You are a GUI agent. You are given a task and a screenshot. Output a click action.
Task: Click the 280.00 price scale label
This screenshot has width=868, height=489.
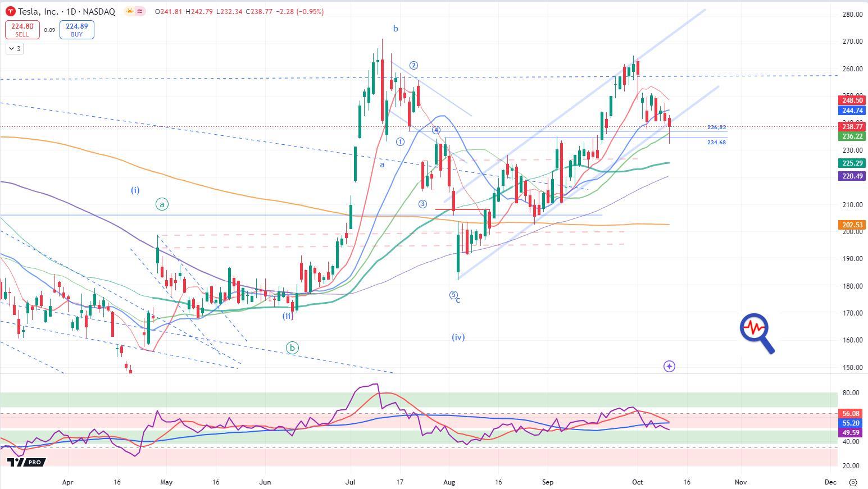point(853,15)
